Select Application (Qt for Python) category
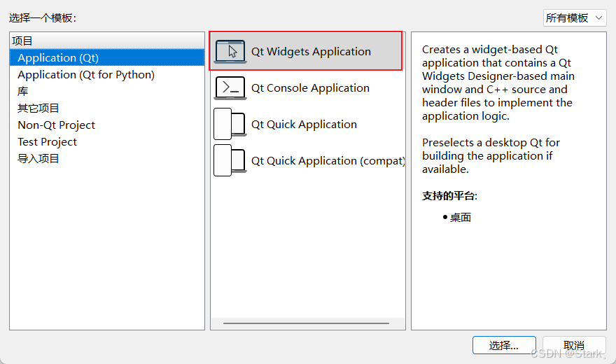This screenshot has height=364, width=616. pos(107,75)
